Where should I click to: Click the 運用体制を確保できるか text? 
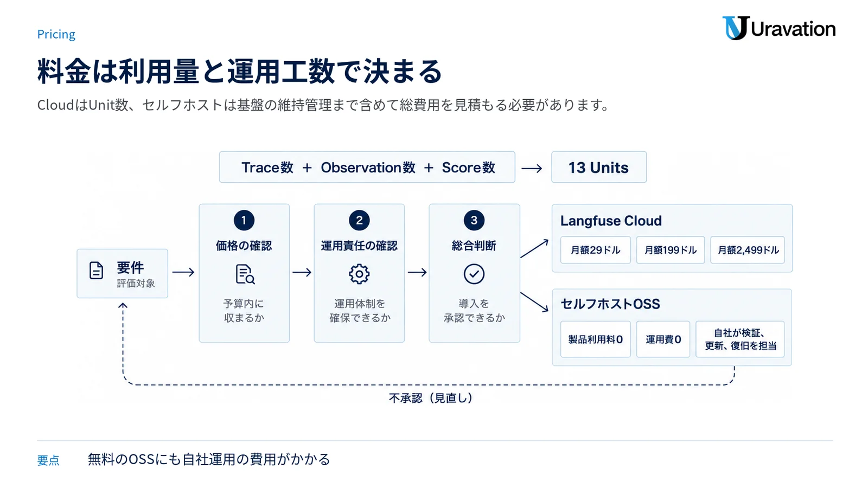tap(360, 311)
